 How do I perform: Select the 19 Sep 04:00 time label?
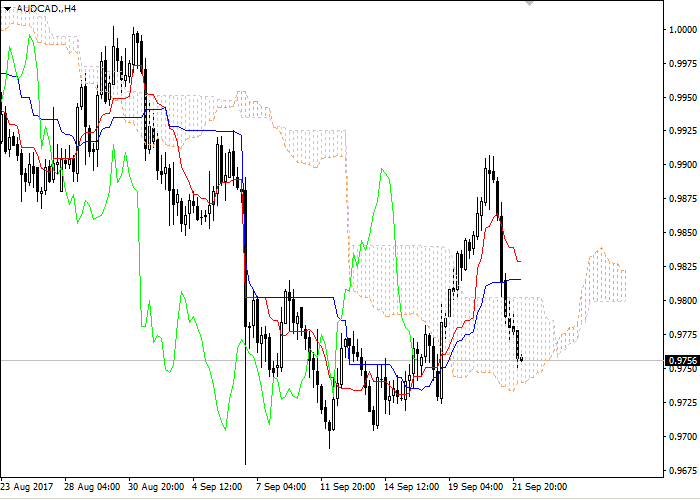[x=475, y=487]
